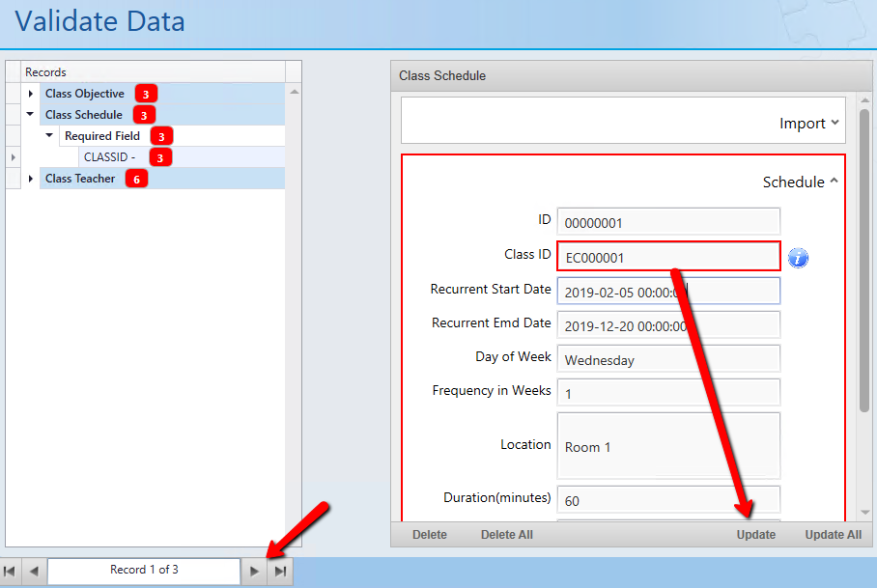
Task: Select the Class Schedule tree row
Action: point(162,115)
